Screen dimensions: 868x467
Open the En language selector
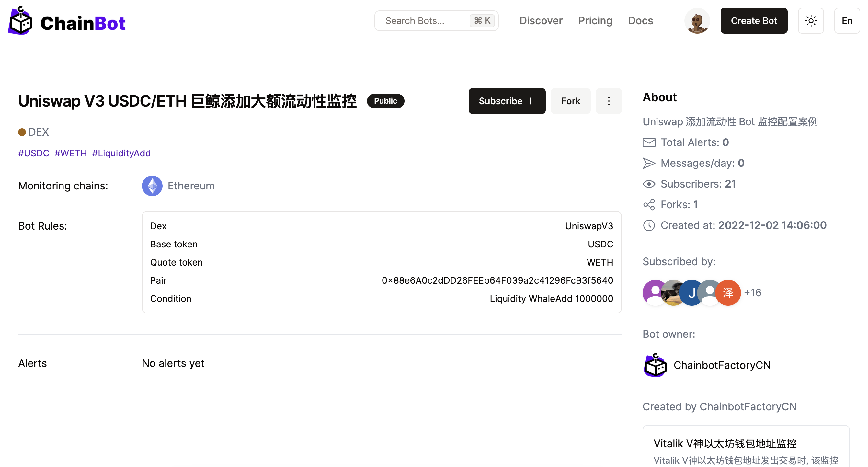click(846, 21)
